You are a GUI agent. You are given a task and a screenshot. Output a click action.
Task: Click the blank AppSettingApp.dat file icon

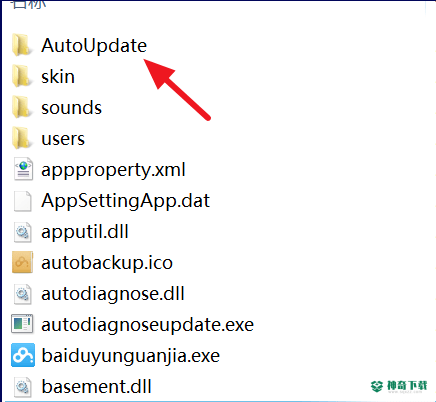point(23,201)
